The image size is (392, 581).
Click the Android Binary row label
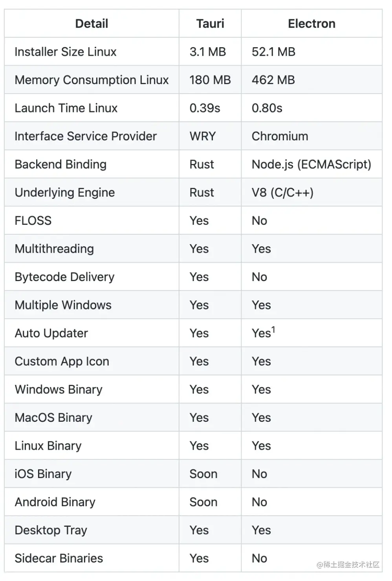click(55, 502)
